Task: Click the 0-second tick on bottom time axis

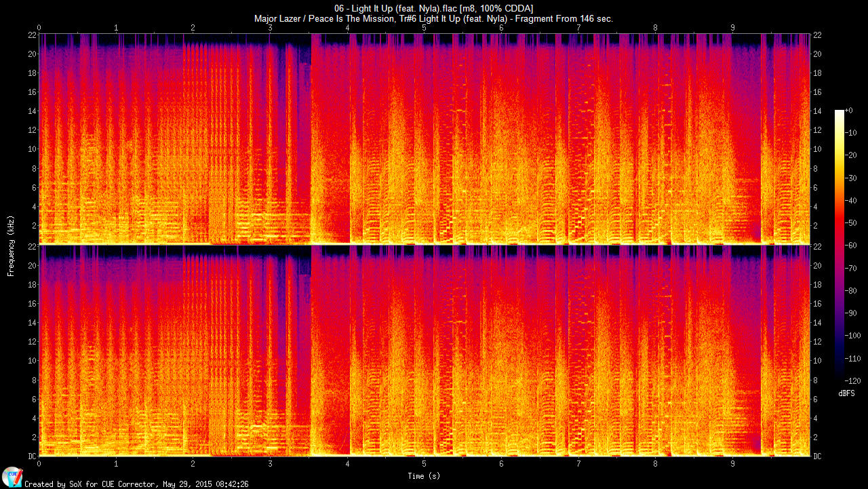Action: click(39, 464)
